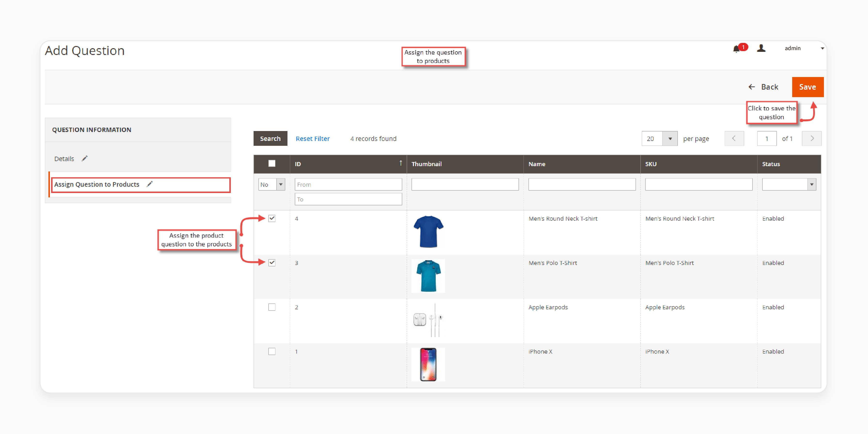Viewport: 868px width, 434px height.
Task: Click the ID column sort arrow
Action: pos(401,163)
